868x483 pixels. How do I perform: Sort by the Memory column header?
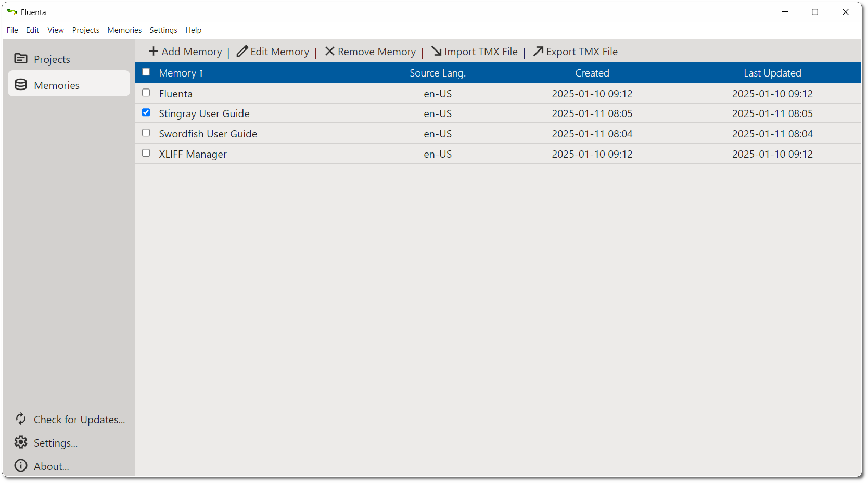tap(181, 73)
